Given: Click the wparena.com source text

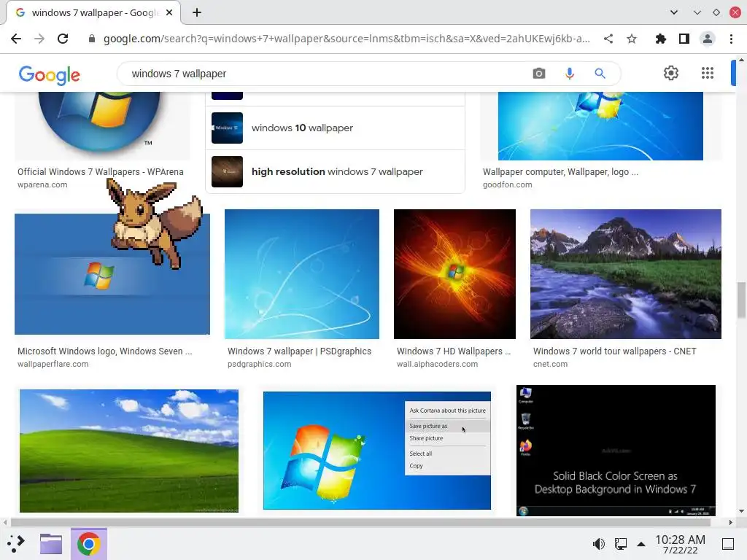Looking at the screenshot, I should coord(42,184).
